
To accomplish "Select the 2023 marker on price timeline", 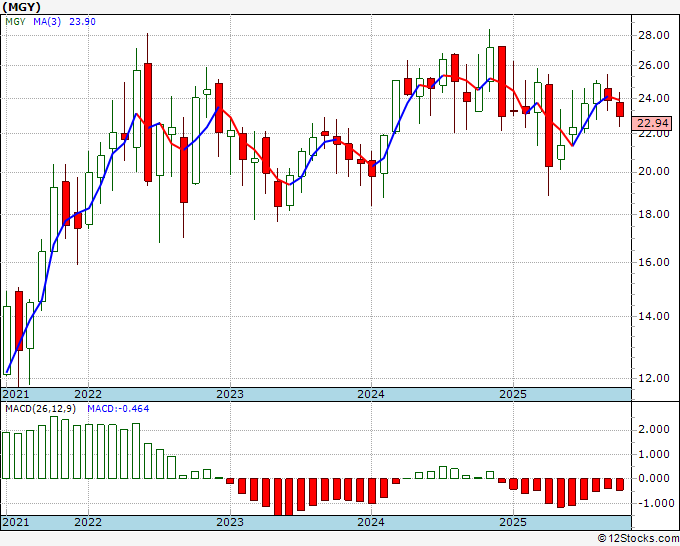I will pyautogui.click(x=230, y=394).
